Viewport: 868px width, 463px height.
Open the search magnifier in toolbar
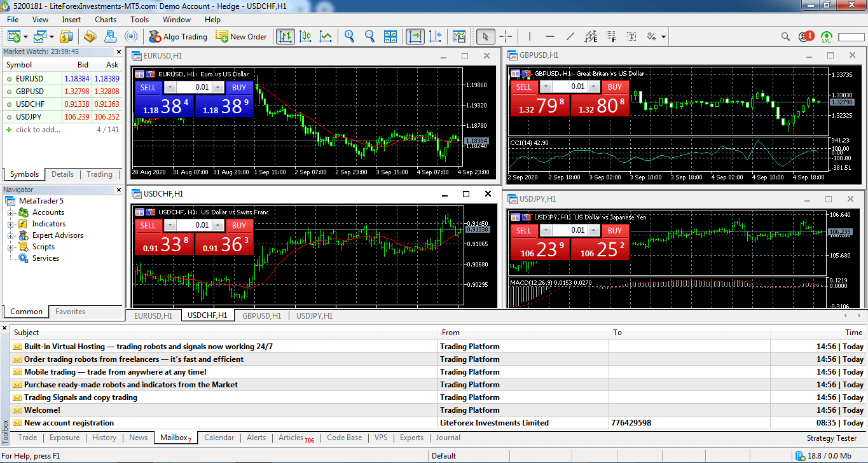785,37
